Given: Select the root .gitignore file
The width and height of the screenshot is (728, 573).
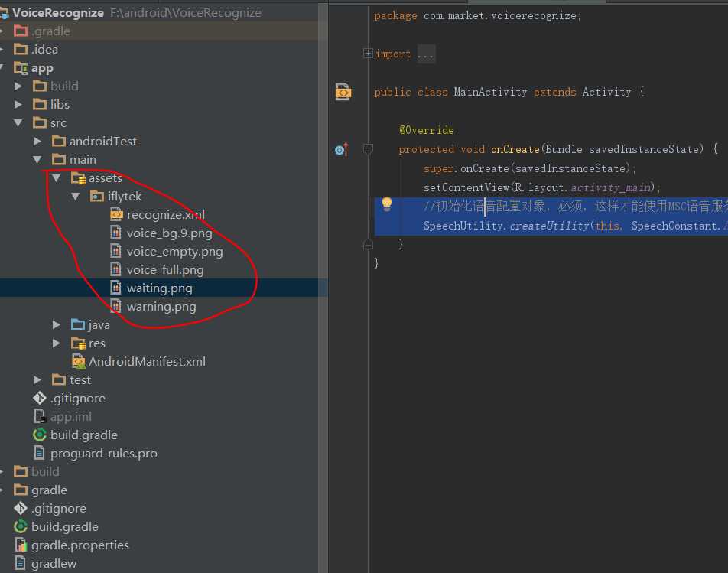Looking at the screenshot, I should tap(58, 509).
